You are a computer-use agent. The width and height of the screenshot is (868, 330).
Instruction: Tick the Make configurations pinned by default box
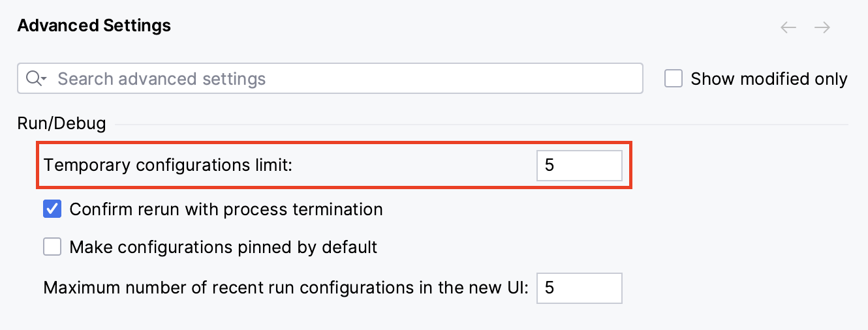(52, 247)
